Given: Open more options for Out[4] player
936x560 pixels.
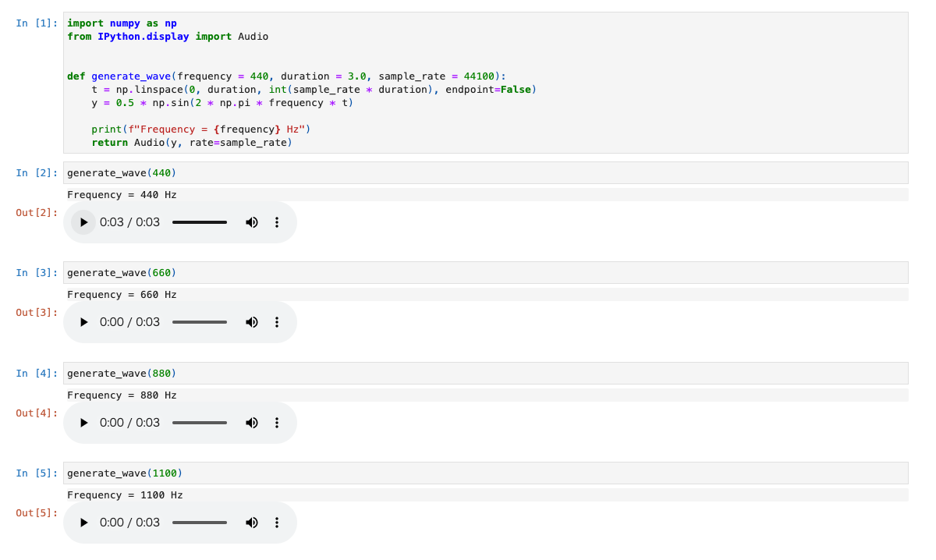Looking at the screenshot, I should (x=277, y=423).
